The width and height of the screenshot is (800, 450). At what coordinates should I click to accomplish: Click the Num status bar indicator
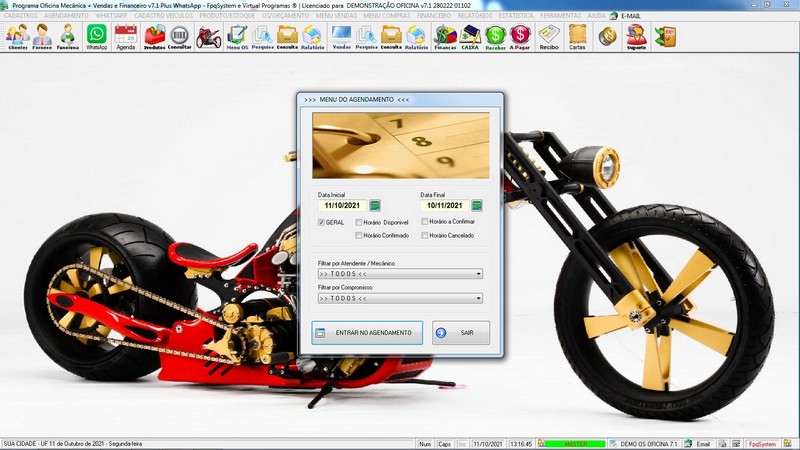[x=424, y=444]
